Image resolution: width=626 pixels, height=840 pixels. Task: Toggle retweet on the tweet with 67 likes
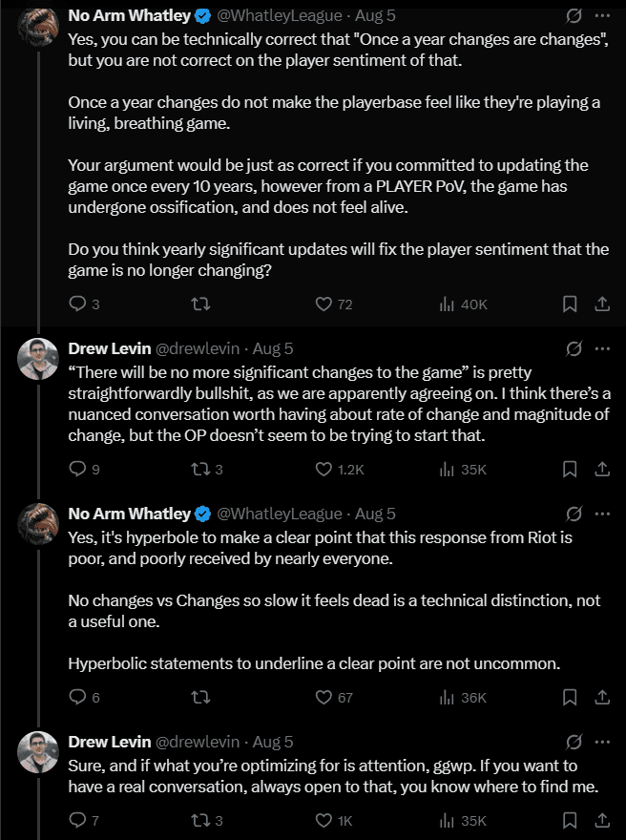tap(198, 698)
